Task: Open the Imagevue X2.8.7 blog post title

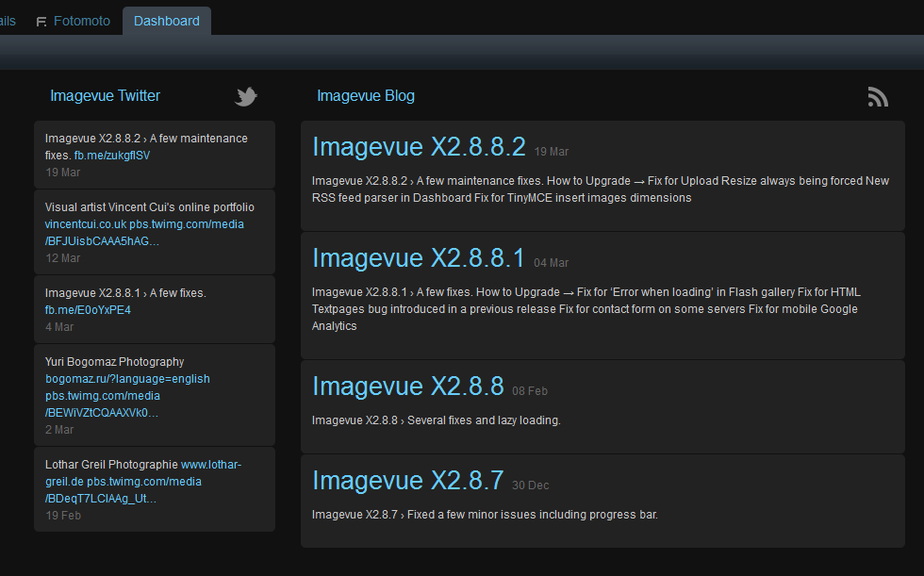Action: tap(407, 481)
